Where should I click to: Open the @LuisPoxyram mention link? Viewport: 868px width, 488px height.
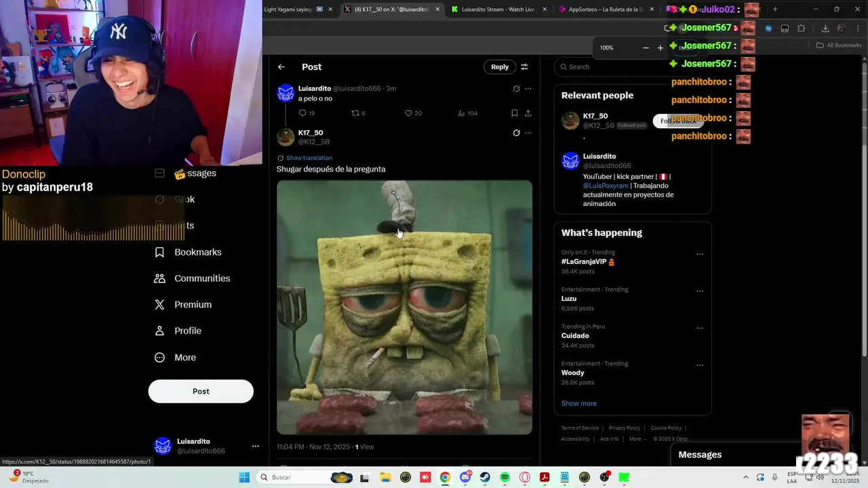(x=606, y=186)
